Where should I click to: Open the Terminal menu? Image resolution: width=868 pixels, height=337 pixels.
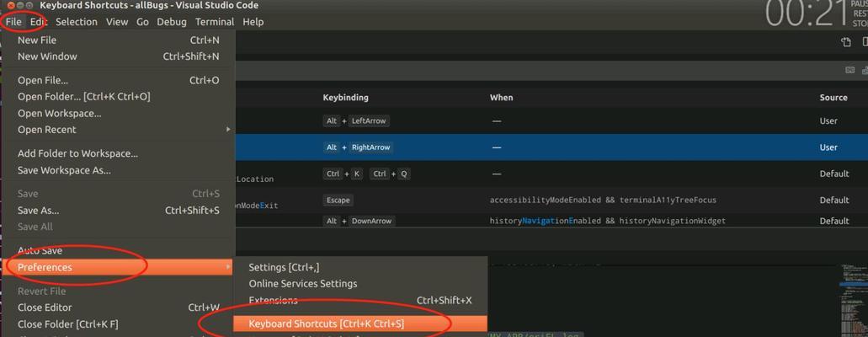point(214,22)
